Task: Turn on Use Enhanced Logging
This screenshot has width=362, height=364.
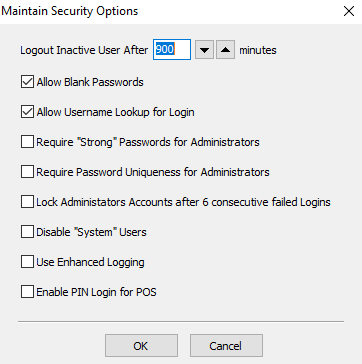Action: [27, 262]
